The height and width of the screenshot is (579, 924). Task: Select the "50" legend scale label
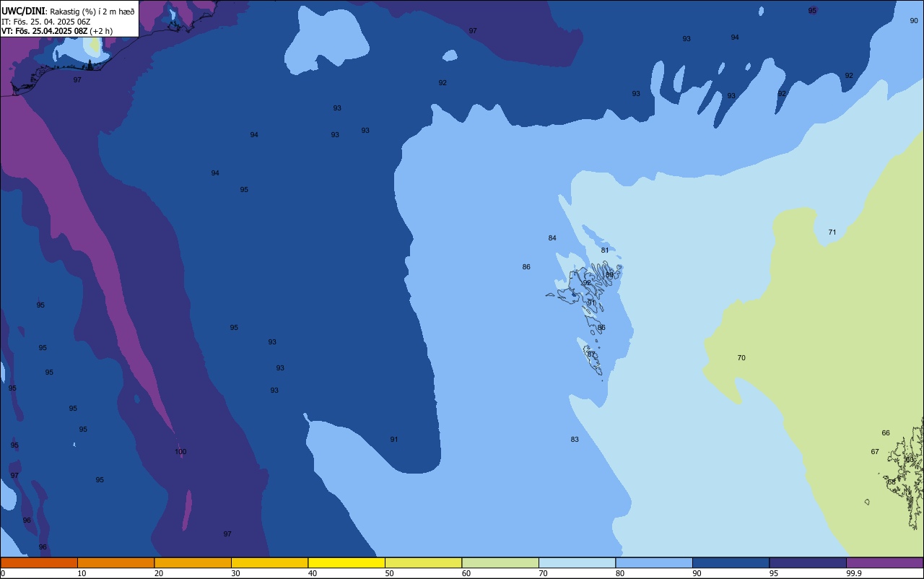tap(389, 573)
